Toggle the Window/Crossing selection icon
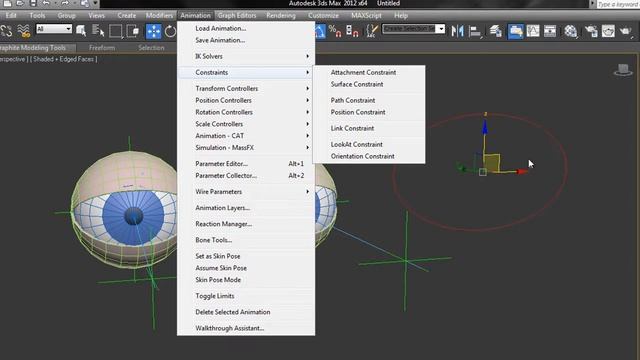 point(133,31)
